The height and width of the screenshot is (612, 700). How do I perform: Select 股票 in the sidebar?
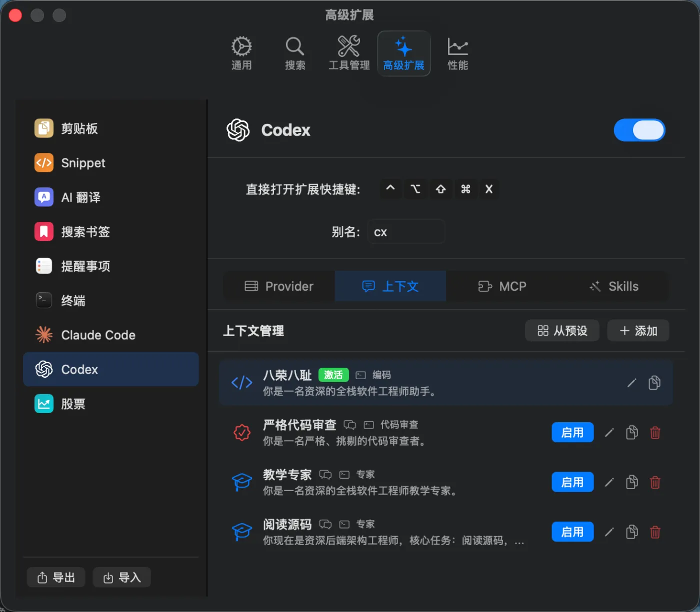111,404
